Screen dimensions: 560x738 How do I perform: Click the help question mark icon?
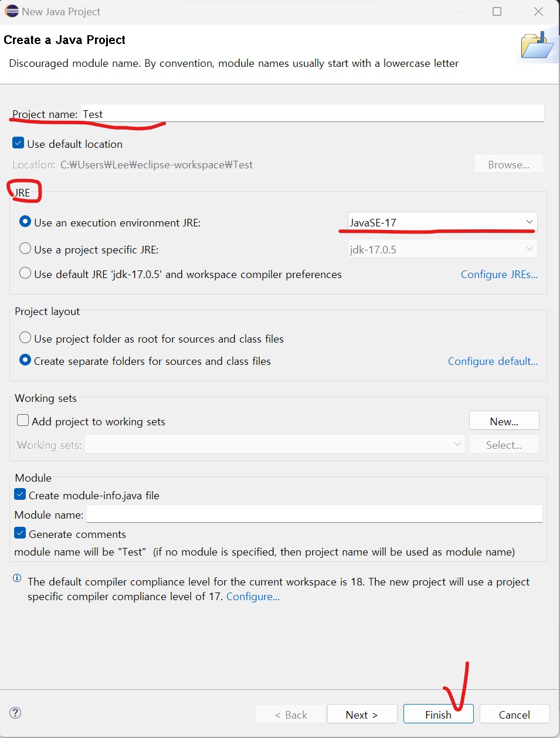point(16,713)
